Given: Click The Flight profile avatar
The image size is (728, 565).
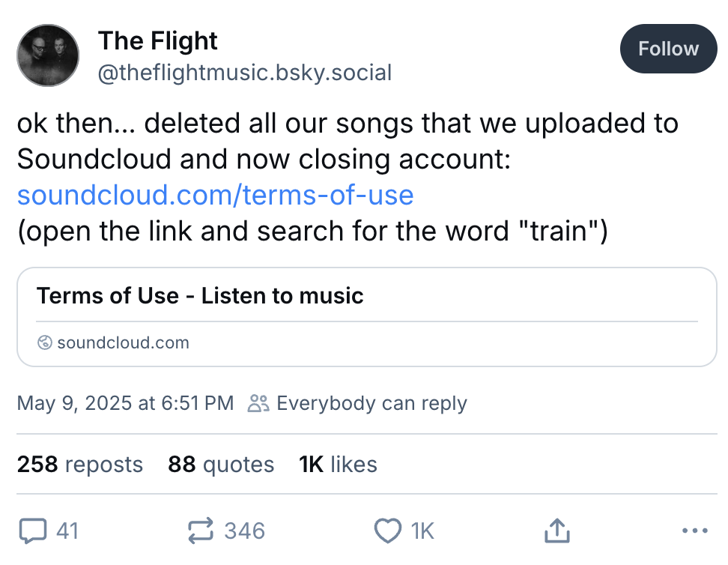Looking at the screenshot, I should point(48,55).
